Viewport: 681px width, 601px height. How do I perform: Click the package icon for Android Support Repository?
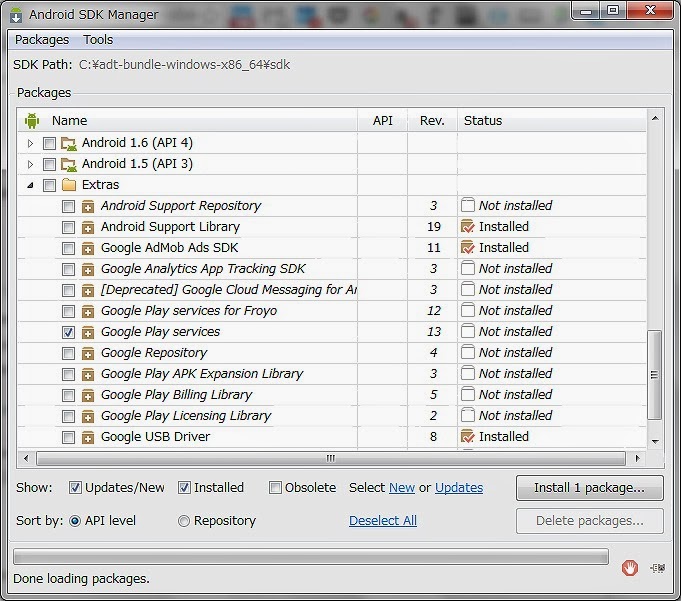click(88, 206)
